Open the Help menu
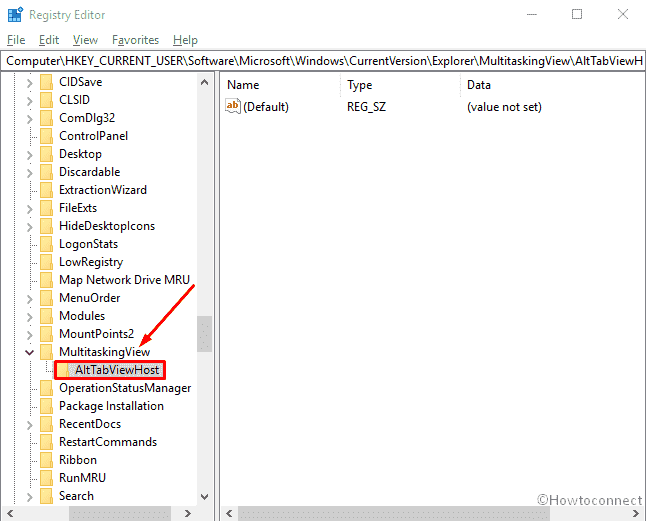 pyautogui.click(x=185, y=40)
